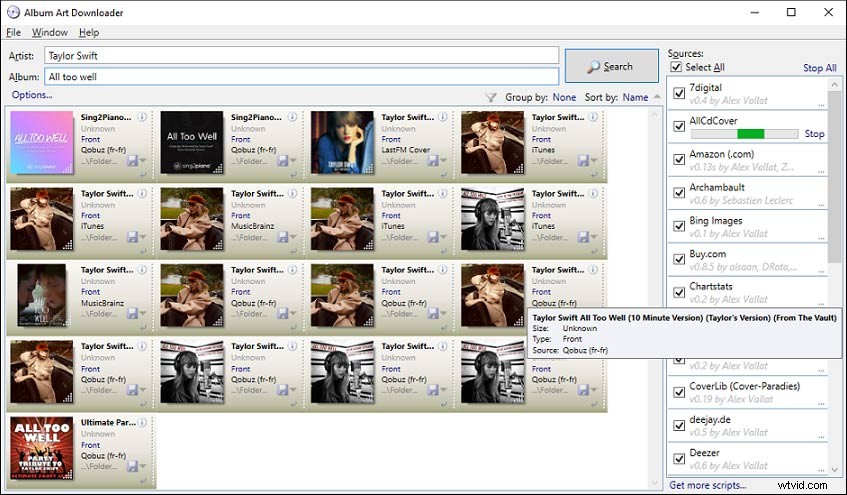Screen dimensions: 847x495
Task: Open the Sort by Name dropdown
Action: [634, 98]
